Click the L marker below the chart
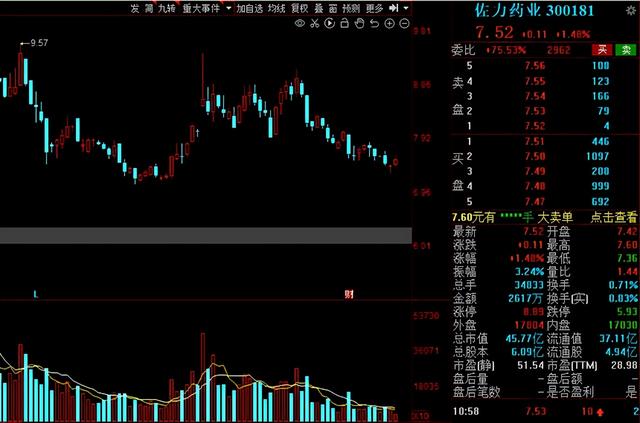Screen dimensions: 640x423 tap(36, 294)
